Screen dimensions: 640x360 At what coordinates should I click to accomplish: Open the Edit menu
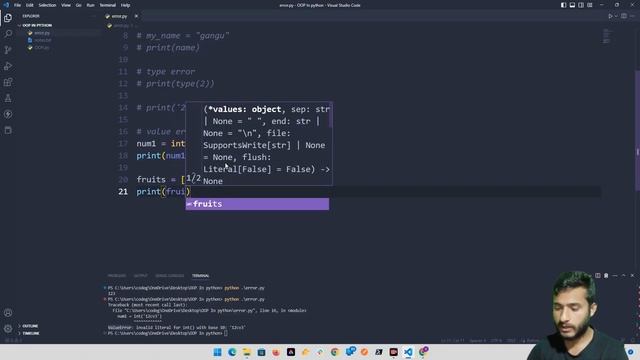(x=30, y=5)
